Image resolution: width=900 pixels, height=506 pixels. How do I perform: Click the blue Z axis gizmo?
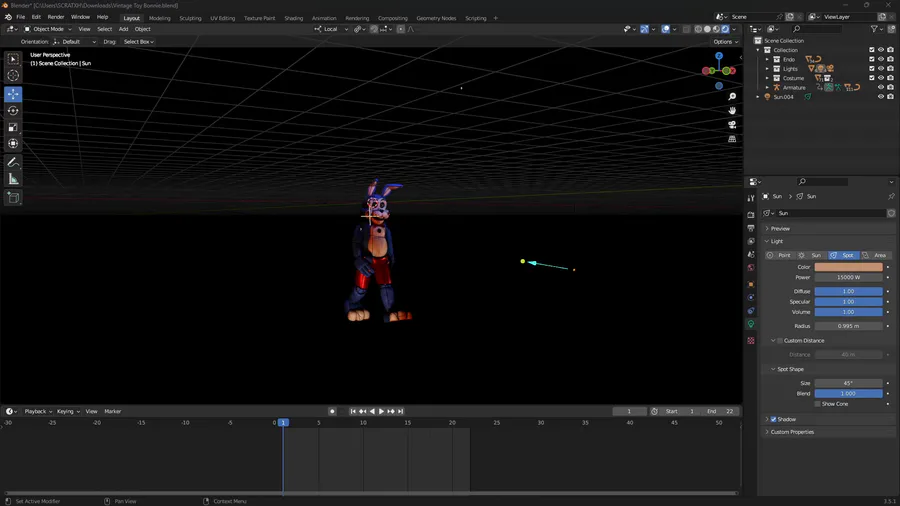[x=719, y=56]
